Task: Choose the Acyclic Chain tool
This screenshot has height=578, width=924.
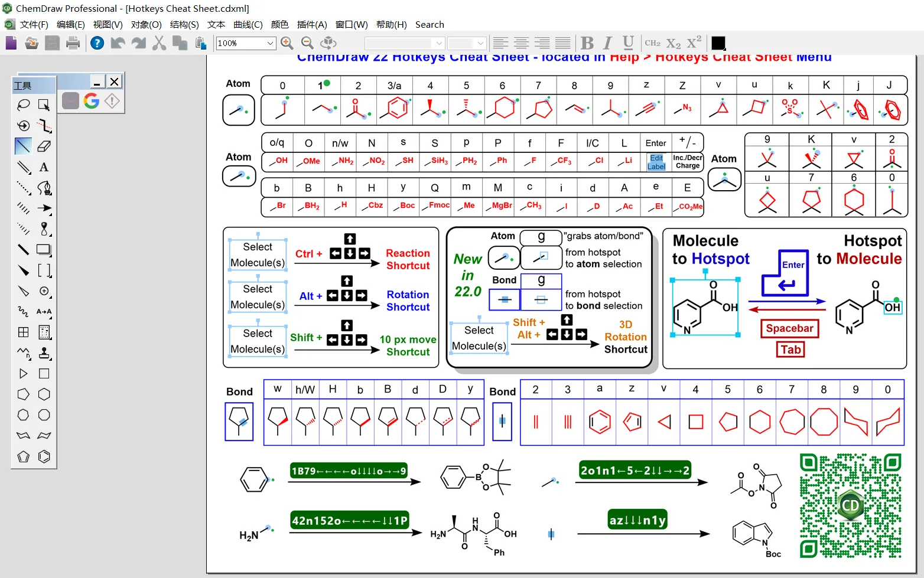Action: click(23, 353)
